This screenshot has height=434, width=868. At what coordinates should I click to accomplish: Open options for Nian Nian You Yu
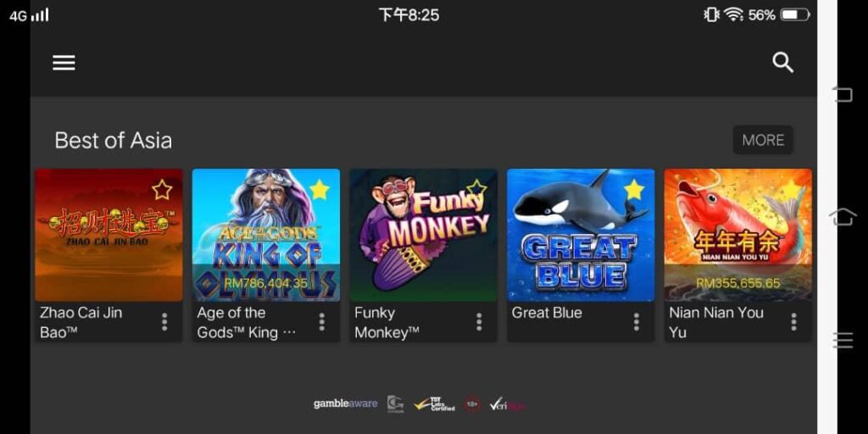coord(793,322)
